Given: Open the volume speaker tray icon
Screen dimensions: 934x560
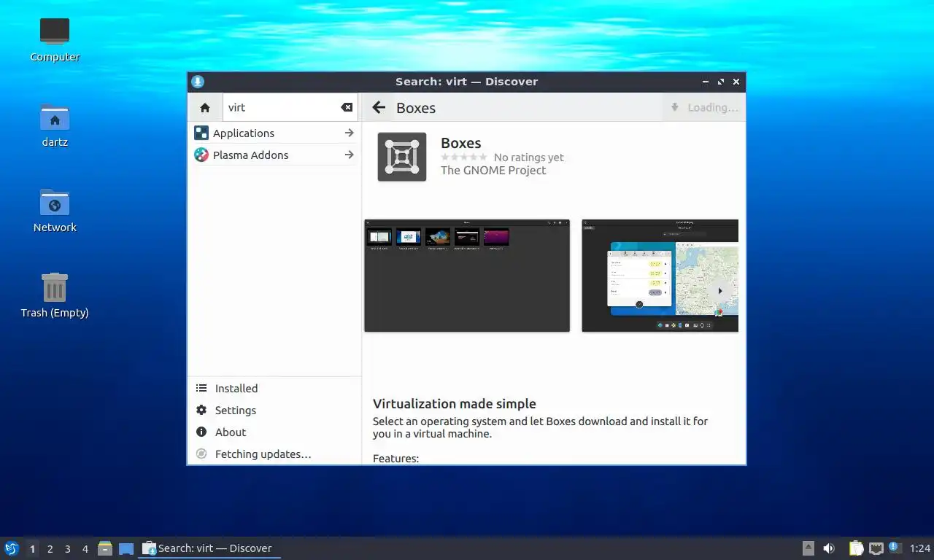Looking at the screenshot, I should coord(829,548).
